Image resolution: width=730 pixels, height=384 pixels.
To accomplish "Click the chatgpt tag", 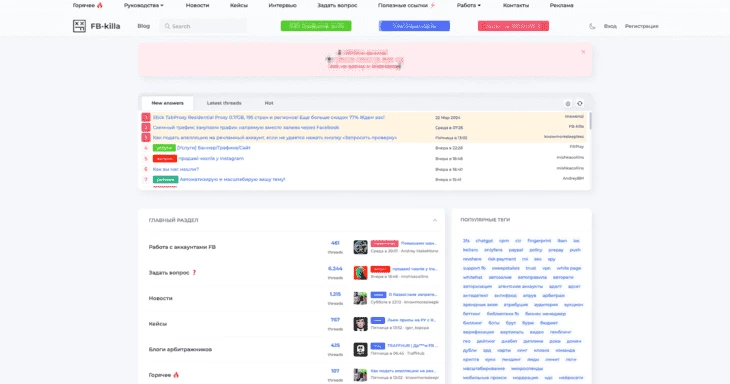I will pos(484,241).
